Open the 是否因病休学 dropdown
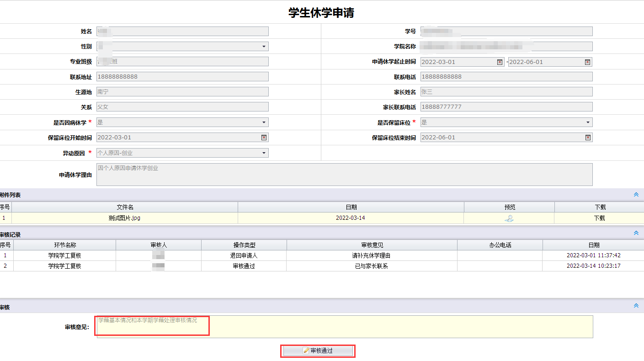This screenshot has width=644, height=361. click(264, 122)
